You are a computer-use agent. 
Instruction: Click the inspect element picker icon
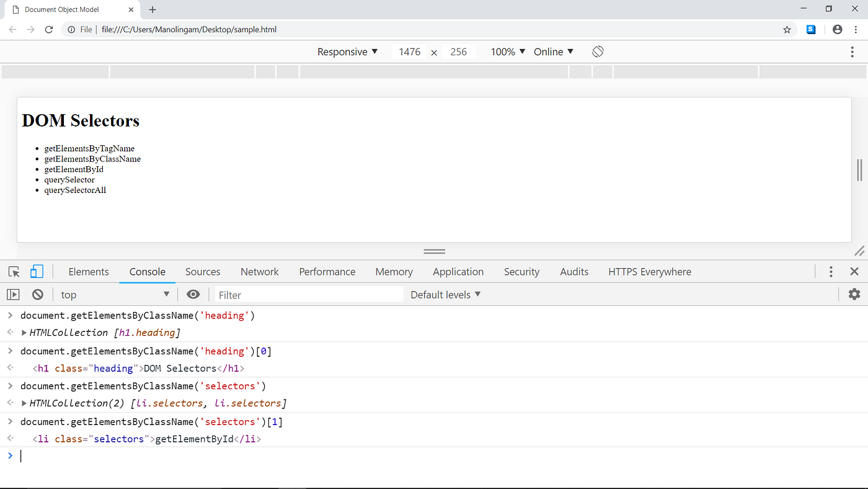(14, 272)
